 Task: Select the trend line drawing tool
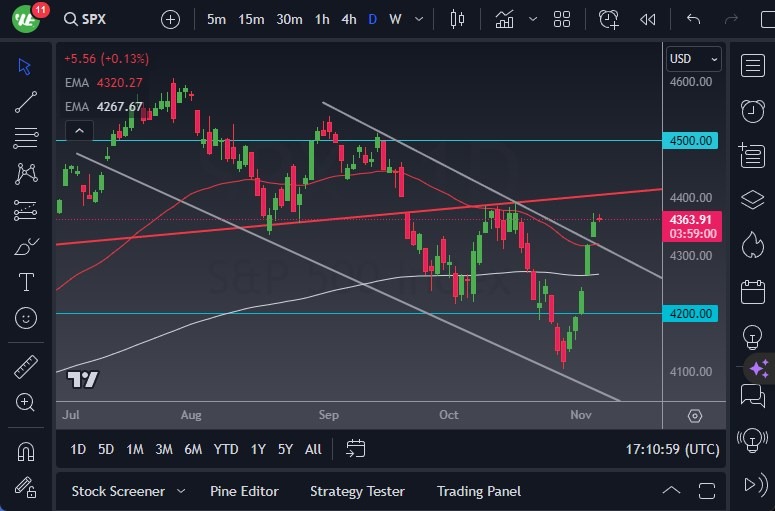point(26,102)
